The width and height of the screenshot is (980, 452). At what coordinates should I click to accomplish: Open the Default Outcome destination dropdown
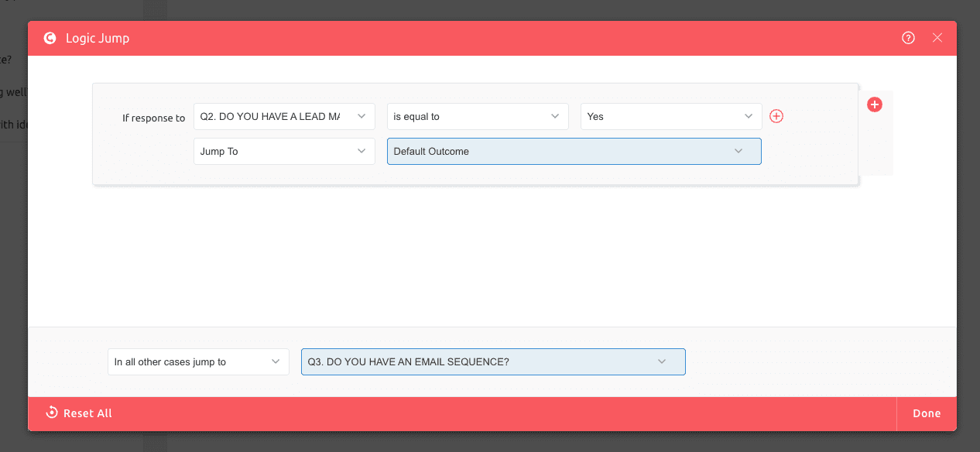[x=574, y=151]
